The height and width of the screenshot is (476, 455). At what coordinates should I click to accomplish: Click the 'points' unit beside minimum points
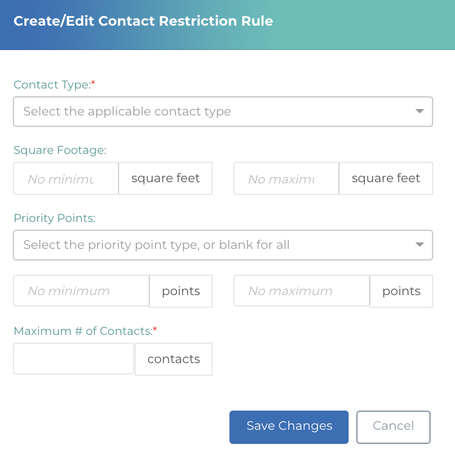181,291
